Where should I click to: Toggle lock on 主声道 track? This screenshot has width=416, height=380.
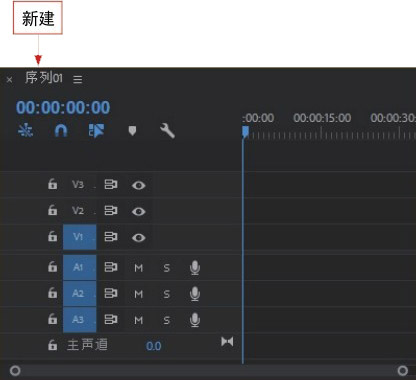(52, 345)
